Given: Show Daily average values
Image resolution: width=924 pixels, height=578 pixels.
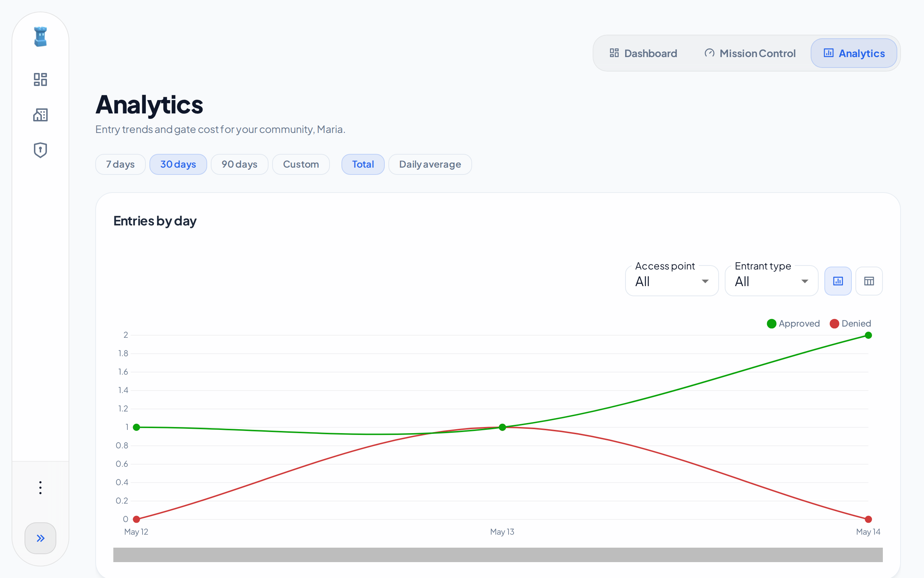Looking at the screenshot, I should [x=430, y=164].
